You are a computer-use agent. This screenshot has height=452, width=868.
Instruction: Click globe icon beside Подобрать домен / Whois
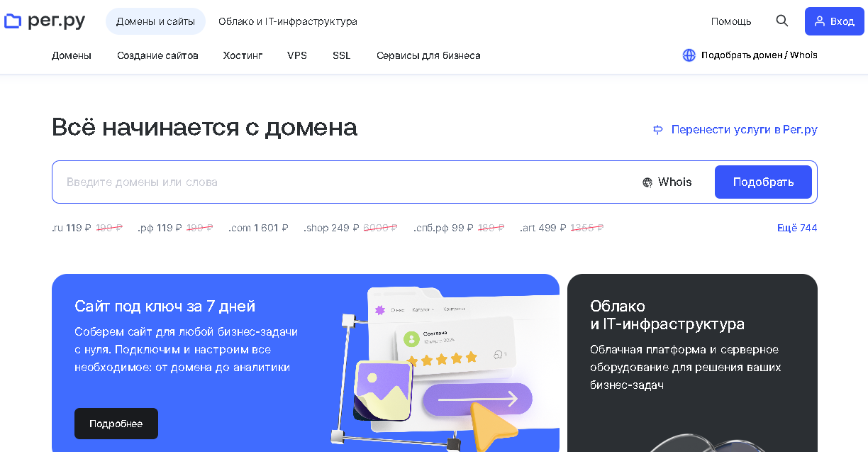click(689, 55)
